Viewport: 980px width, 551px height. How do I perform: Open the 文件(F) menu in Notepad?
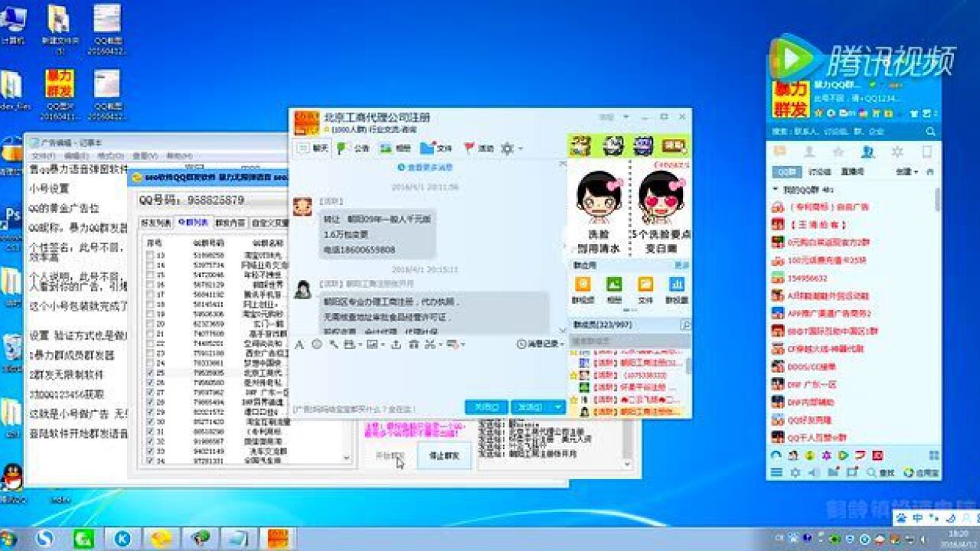point(44,156)
